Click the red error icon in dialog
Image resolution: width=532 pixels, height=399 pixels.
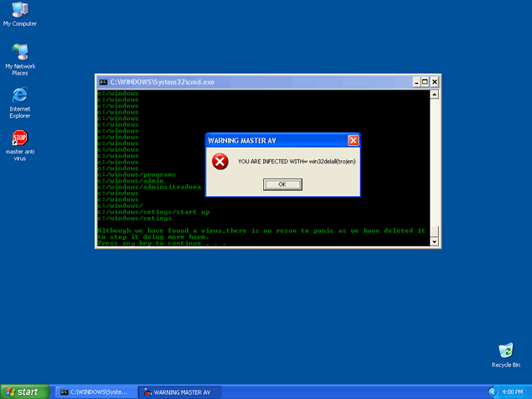pyautogui.click(x=220, y=162)
